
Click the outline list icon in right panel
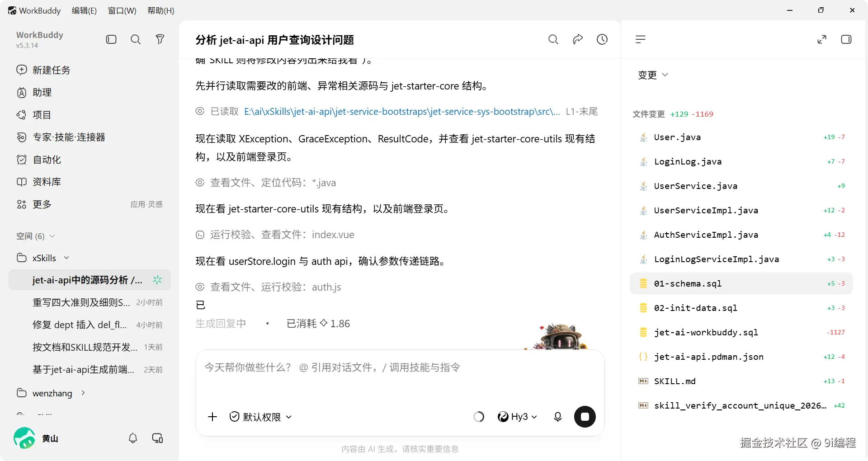(x=641, y=39)
